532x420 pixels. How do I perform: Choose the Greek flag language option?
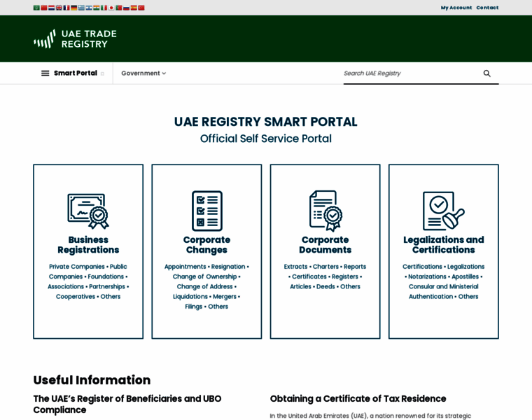click(x=81, y=8)
